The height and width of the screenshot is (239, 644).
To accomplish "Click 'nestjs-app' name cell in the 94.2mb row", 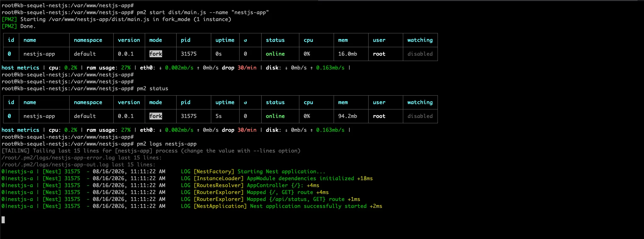I will click(x=39, y=116).
